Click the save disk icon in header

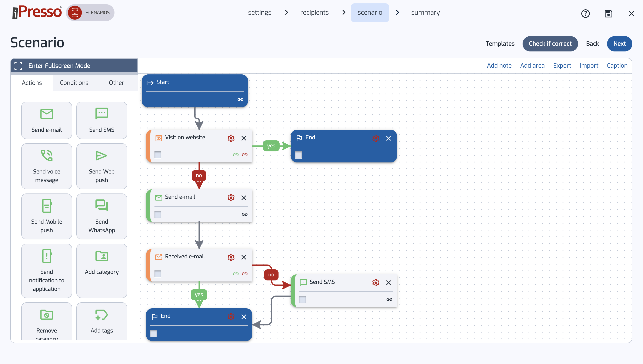point(608,13)
